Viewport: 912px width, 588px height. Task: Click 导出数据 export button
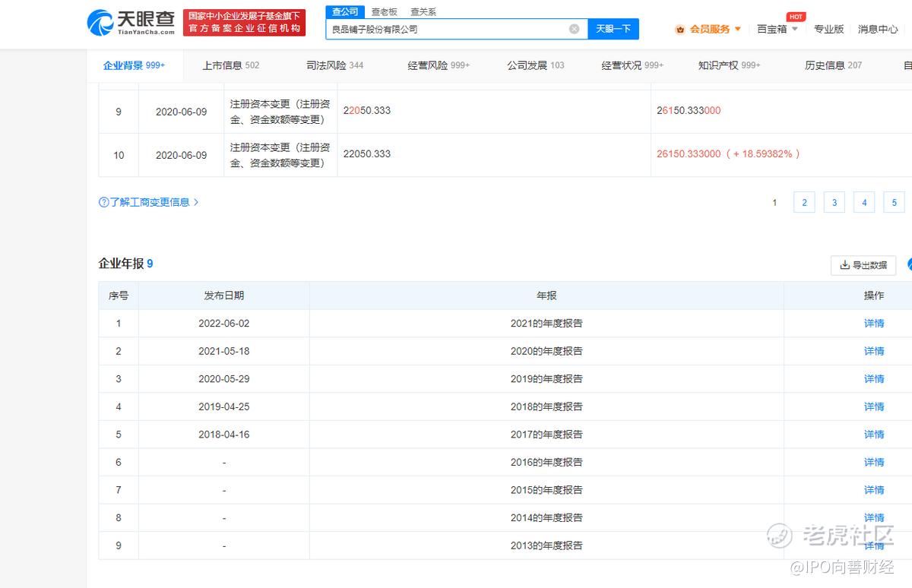863,265
